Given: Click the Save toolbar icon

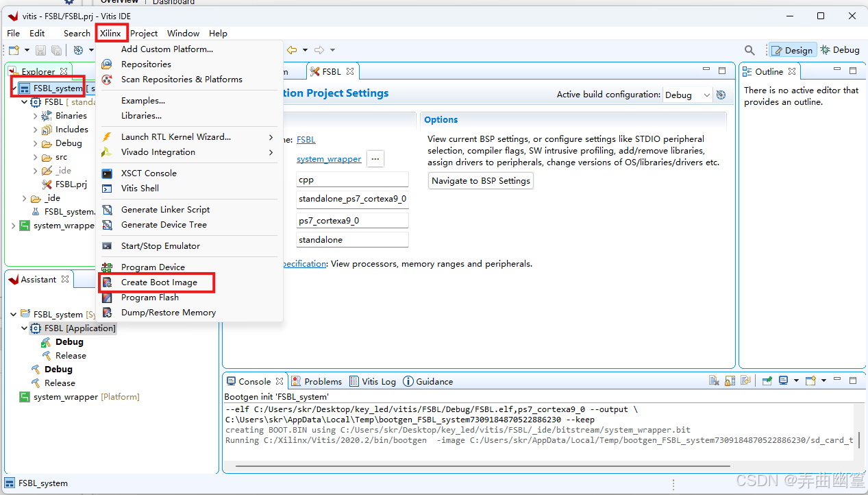Looking at the screenshot, I should tap(40, 50).
